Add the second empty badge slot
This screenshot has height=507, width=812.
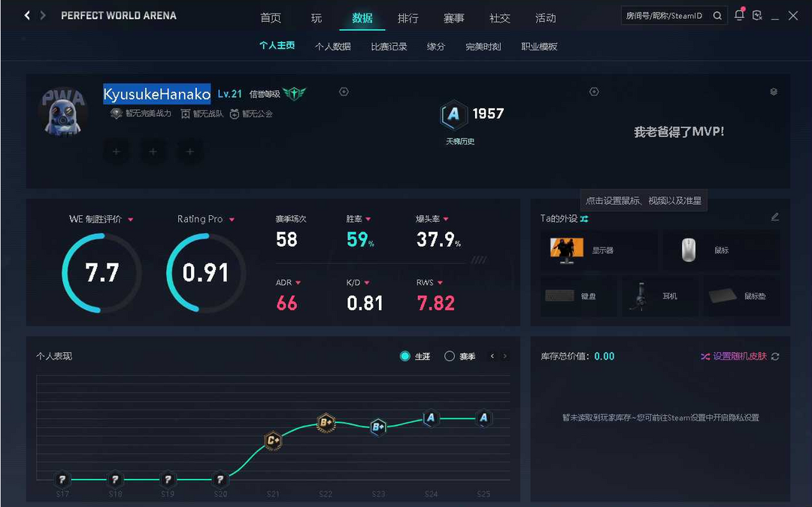153,152
